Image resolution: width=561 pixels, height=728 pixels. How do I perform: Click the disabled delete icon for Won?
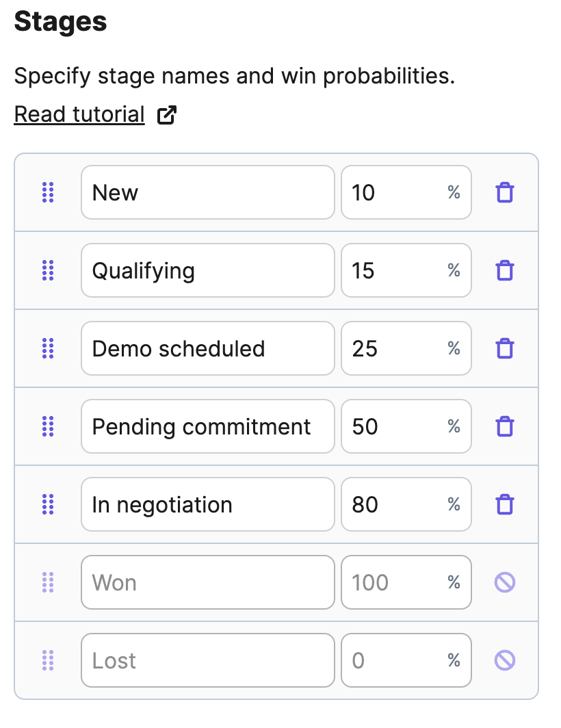[505, 582]
